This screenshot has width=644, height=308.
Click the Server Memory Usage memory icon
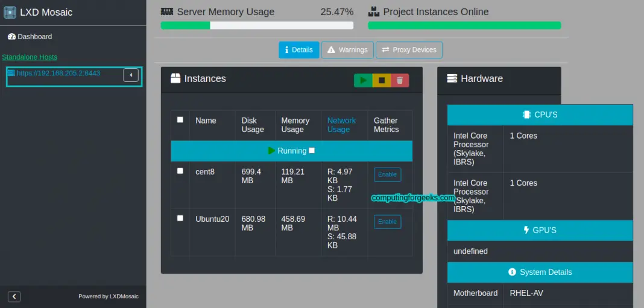click(x=167, y=11)
